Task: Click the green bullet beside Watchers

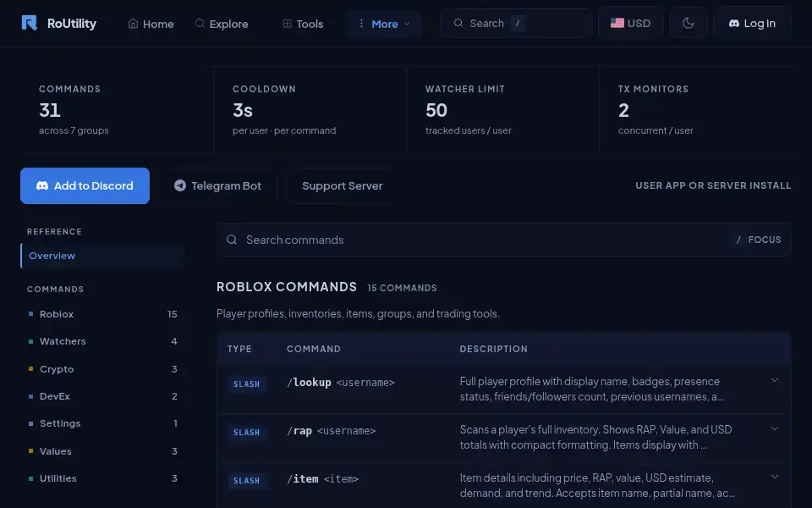Action: [x=30, y=341]
